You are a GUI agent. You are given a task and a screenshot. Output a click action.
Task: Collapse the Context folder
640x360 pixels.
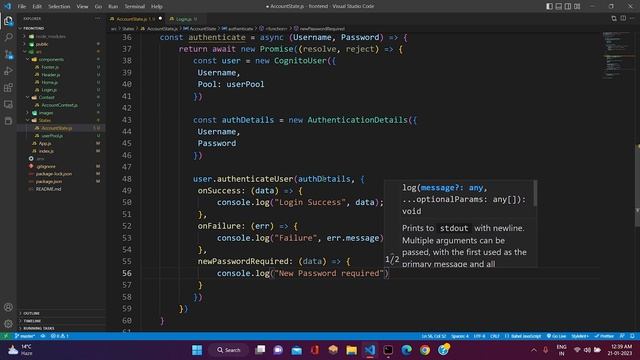tap(47, 98)
